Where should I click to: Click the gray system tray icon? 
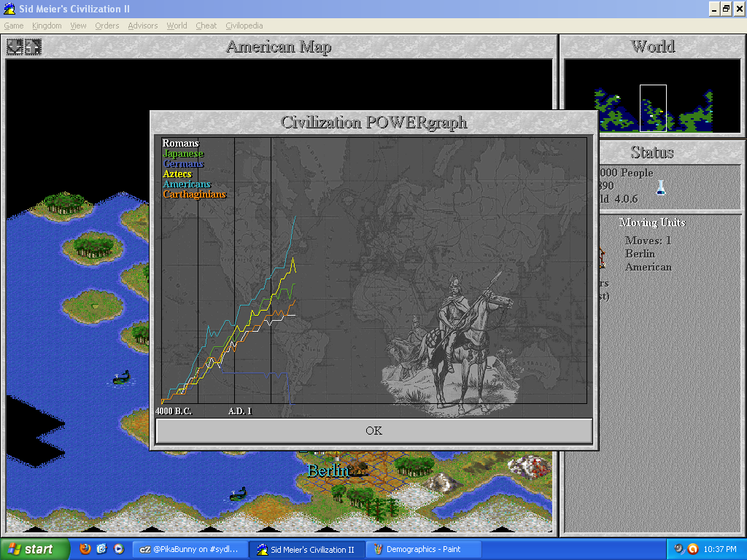tap(679, 549)
